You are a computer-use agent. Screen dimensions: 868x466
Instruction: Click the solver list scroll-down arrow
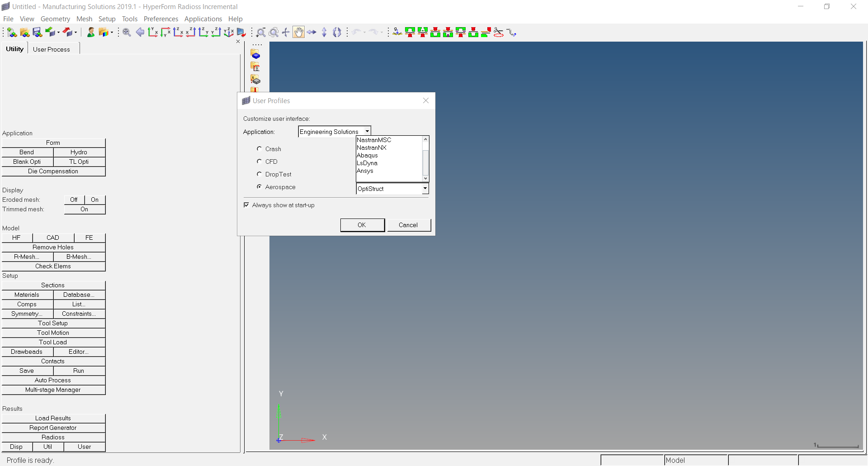click(425, 178)
